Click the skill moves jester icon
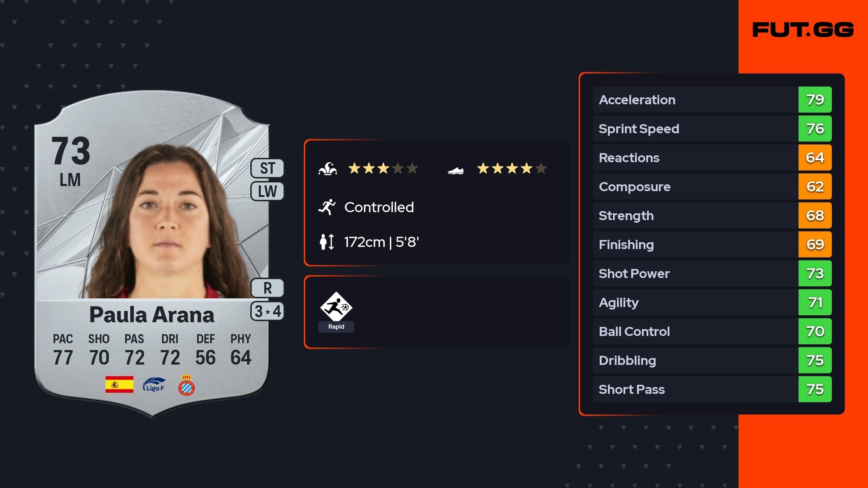Screen dimensions: 868x488 [x=328, y=169]
